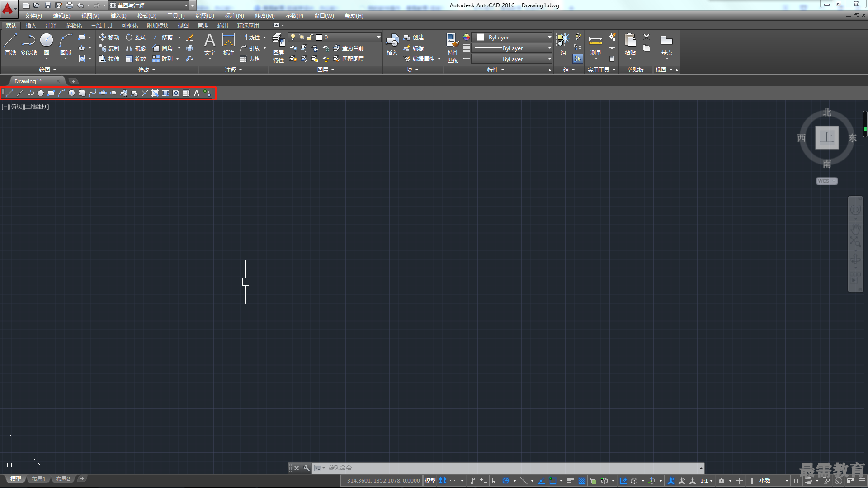Click the 表格 (Table) tool in ribbon
Image resolution: width=868 pixels, height=488 pixels.
coord(250,59)
